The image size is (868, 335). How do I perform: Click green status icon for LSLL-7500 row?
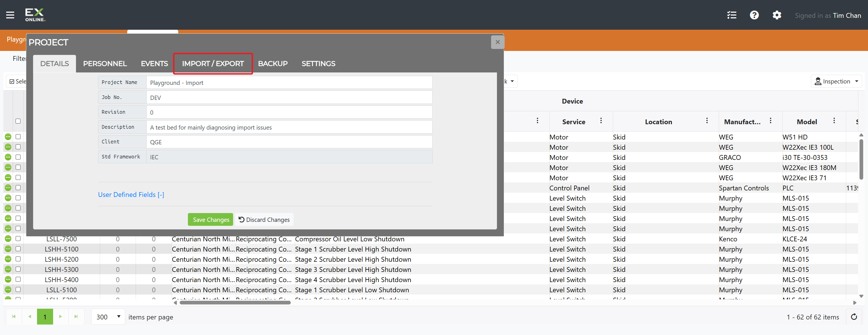(8, 239)
